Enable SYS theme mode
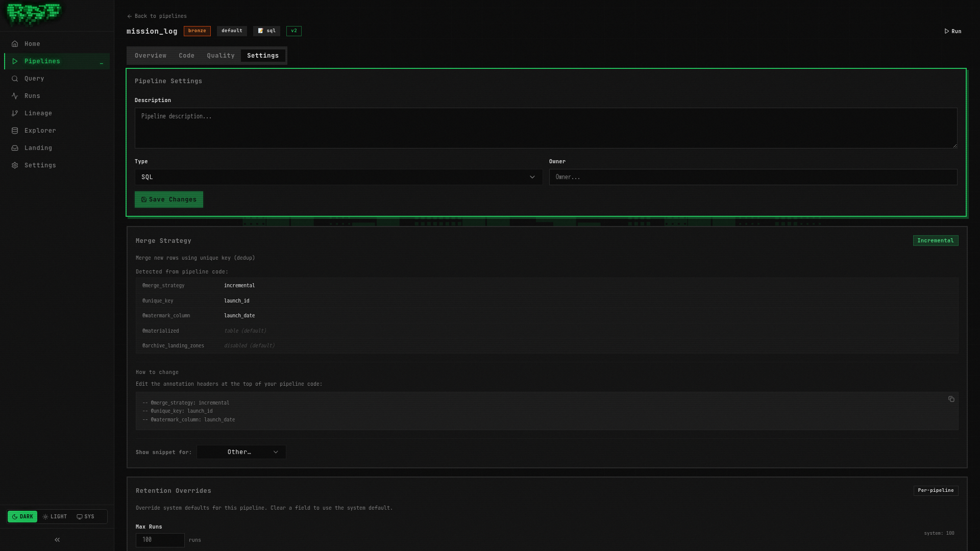 click(85, 516)
